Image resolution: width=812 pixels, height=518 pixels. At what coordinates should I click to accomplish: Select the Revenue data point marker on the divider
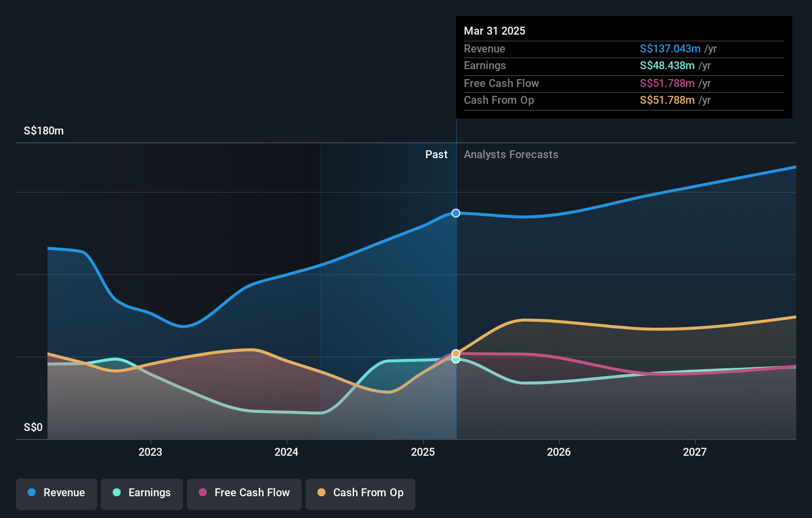click(455, 213)
